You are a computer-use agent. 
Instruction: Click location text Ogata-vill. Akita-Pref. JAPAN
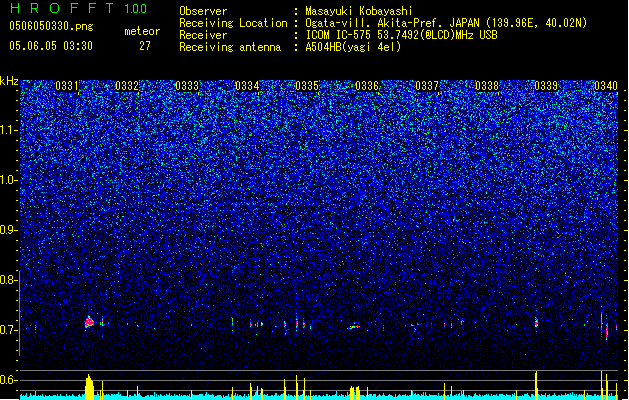click(x=392, y=23)
